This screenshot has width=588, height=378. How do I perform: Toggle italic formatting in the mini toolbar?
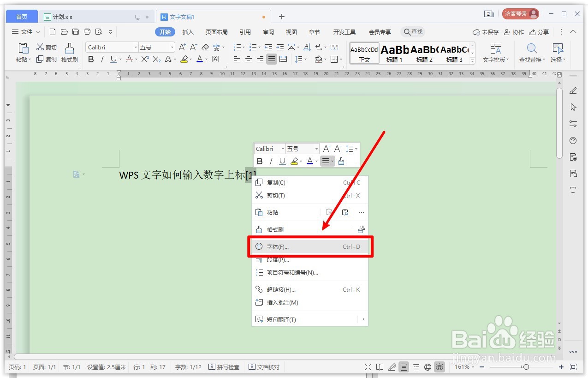(271, 161)
